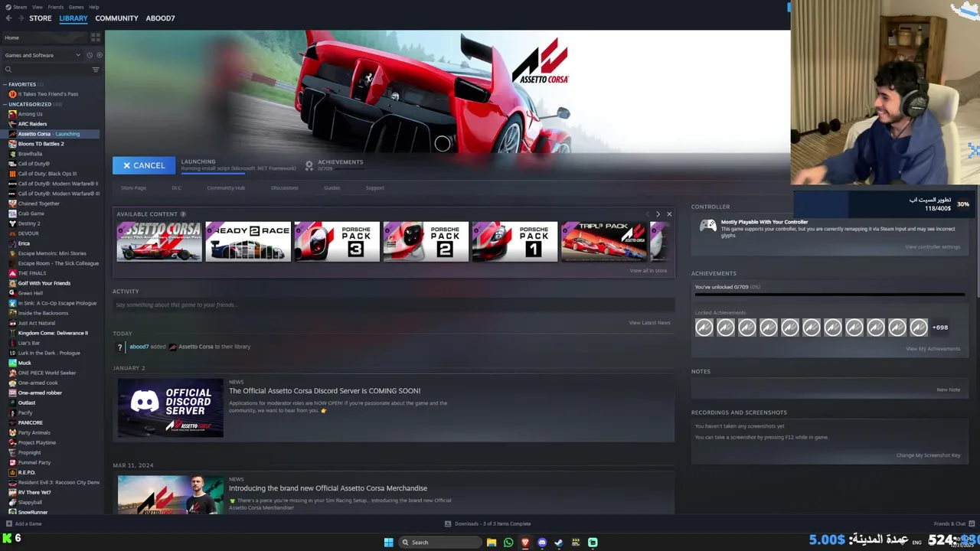Create a New Note
The width and height of the screenshot is (980, 551).
click(x=949, y=390)
